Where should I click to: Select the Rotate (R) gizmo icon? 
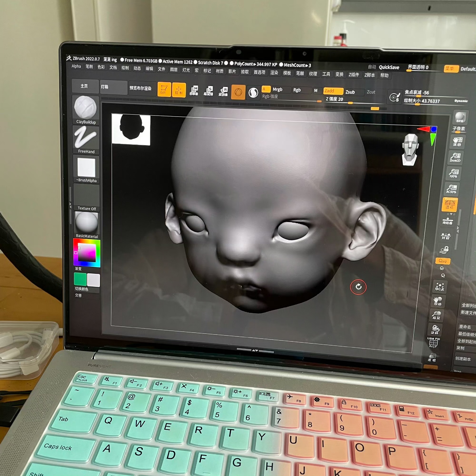[x=223, y=92]
